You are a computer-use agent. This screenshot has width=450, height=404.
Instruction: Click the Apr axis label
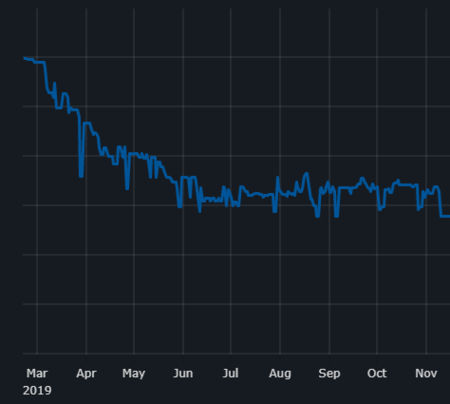pos(86,374)
